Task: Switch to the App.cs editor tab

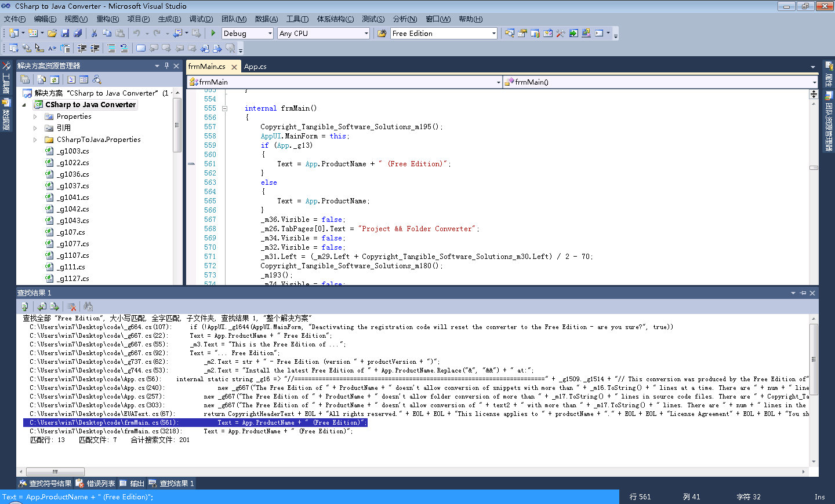Action: pyautogui.click(x=255, y=67)
